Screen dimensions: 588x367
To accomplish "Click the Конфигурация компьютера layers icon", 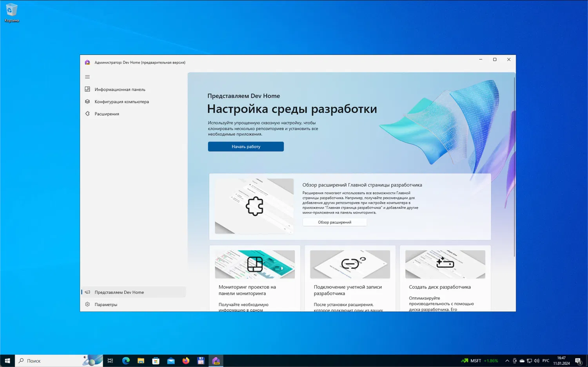I will click(x=87, y=101).
